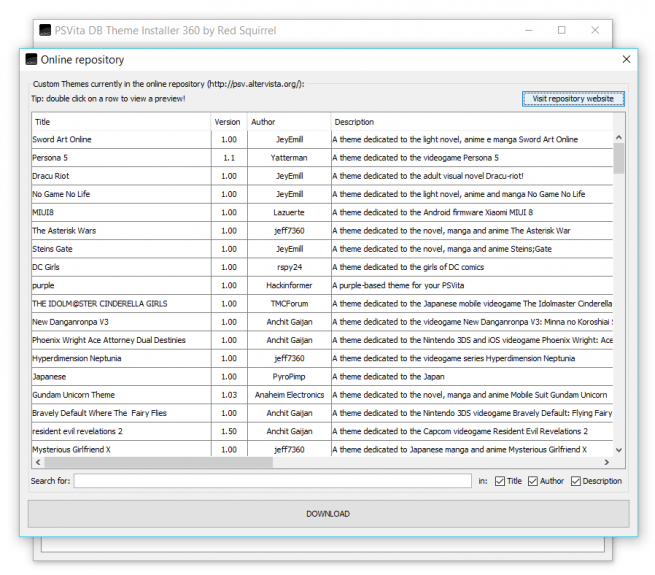The width and height of the screenshot is (655, 575).
Task: Close the Online repository dialog
Action: tap(627, 59)
